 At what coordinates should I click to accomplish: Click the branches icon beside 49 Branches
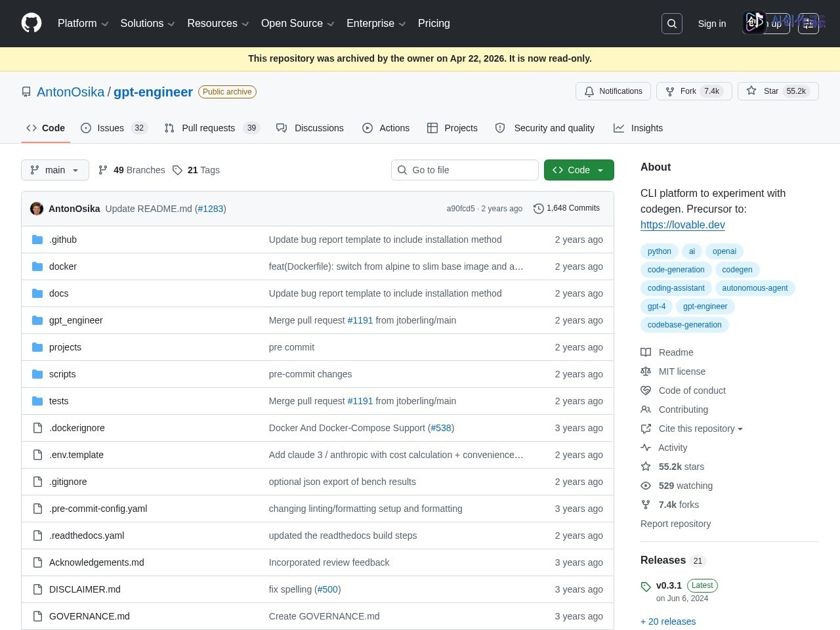[103, 170]
